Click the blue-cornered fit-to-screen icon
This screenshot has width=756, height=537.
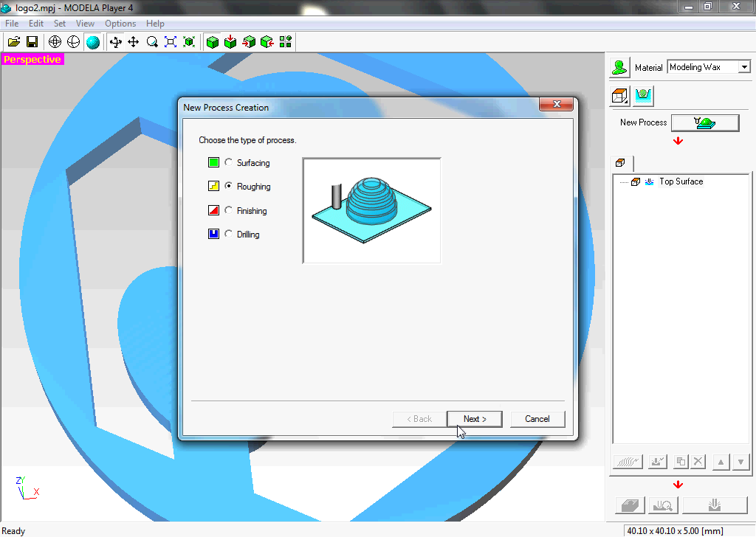[x=171, y=42]
